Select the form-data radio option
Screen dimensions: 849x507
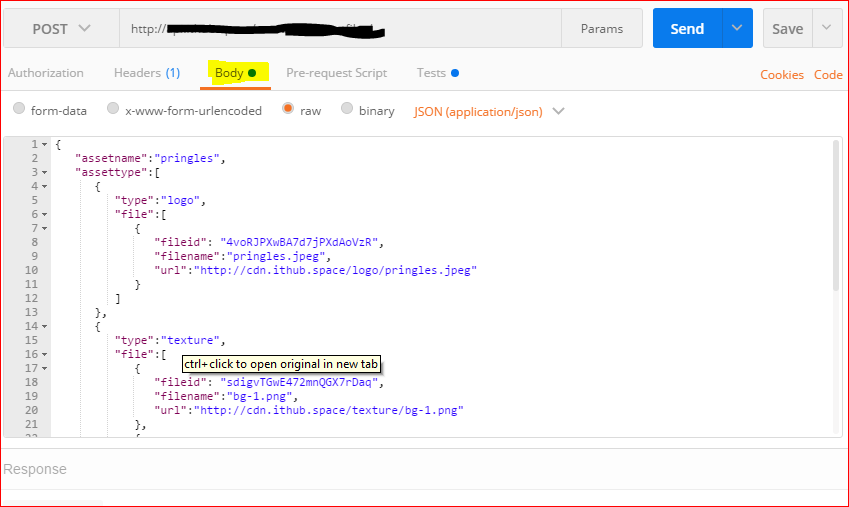click(x=19, y=108)
